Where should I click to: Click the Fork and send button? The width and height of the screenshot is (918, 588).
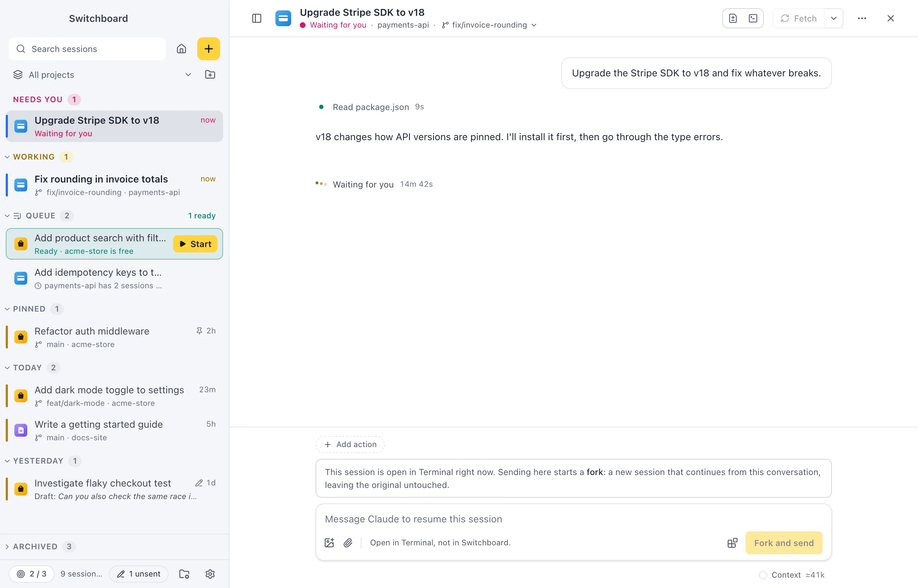click(x=784, y=543)
